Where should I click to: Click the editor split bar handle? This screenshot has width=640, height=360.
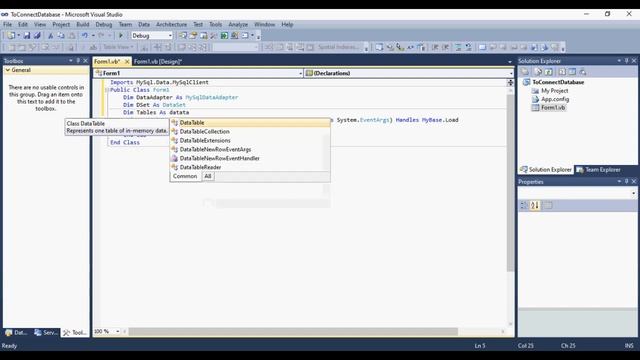[510, 82]
